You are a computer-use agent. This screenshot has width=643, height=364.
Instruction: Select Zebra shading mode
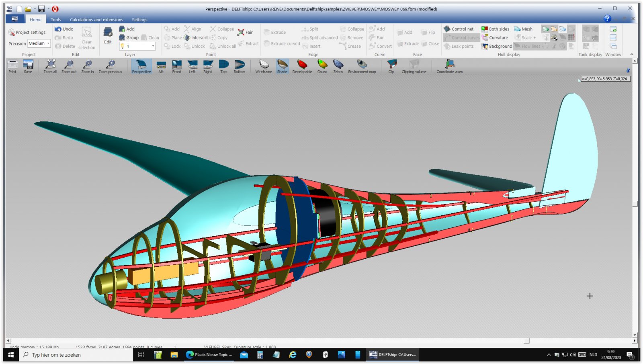(338, 66)
